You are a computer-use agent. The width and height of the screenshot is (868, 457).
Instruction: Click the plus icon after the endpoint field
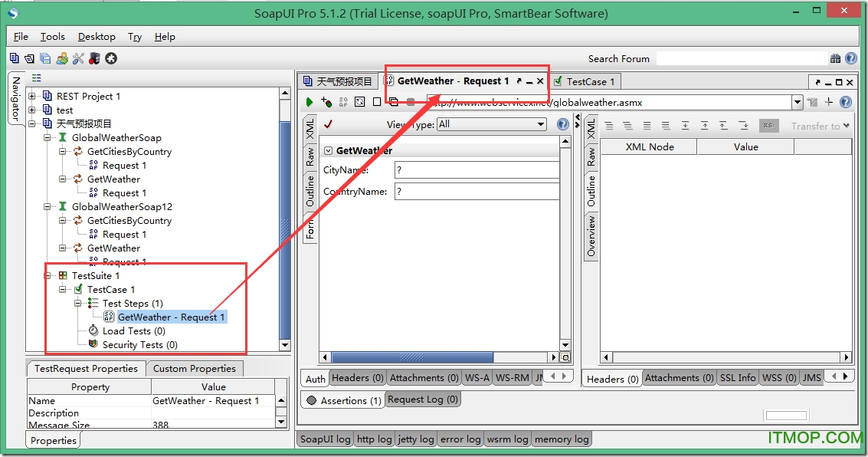click(x=829, y=102)
